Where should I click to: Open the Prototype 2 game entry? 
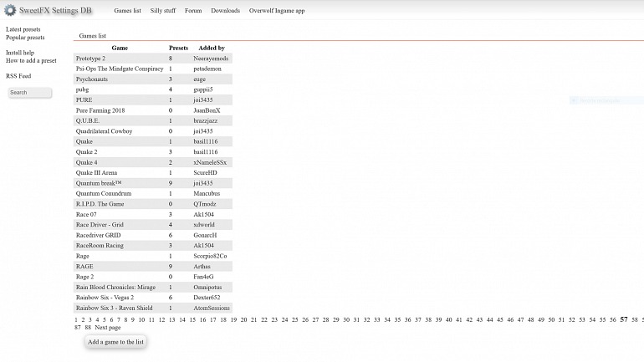click(x=90, y=59)
